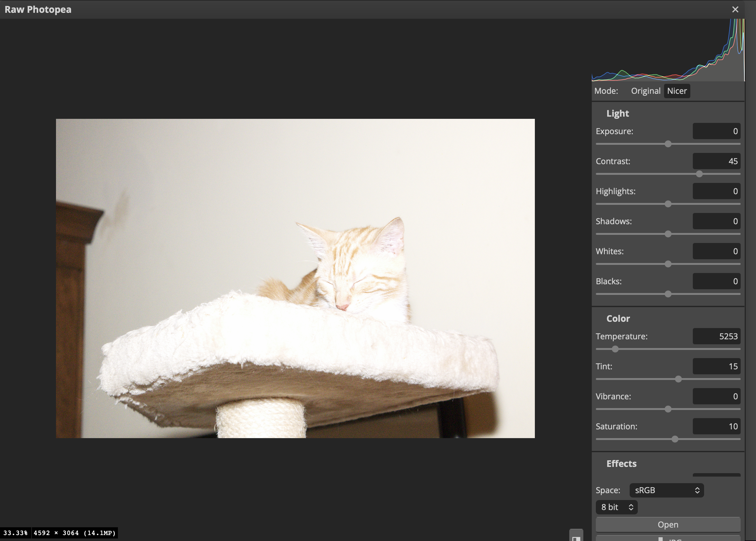Click the Temperature field showing 5253
This screenshot has width=756, height=541.
[716, 336]
